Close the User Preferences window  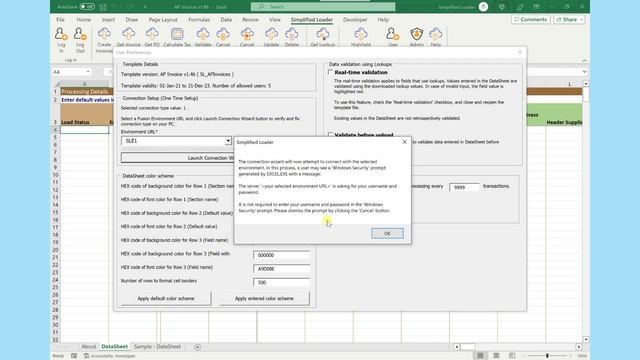[x=520, y=52]
